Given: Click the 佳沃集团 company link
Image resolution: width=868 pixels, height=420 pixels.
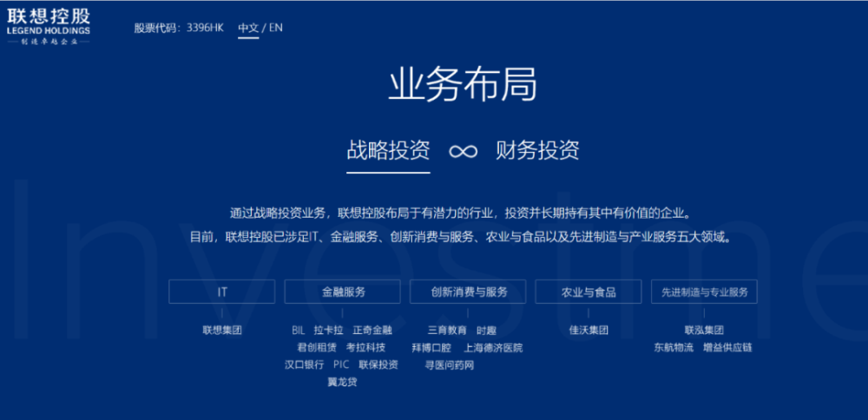Looking at the screenshot, I should pyautogui.click(x=589, y=331).
